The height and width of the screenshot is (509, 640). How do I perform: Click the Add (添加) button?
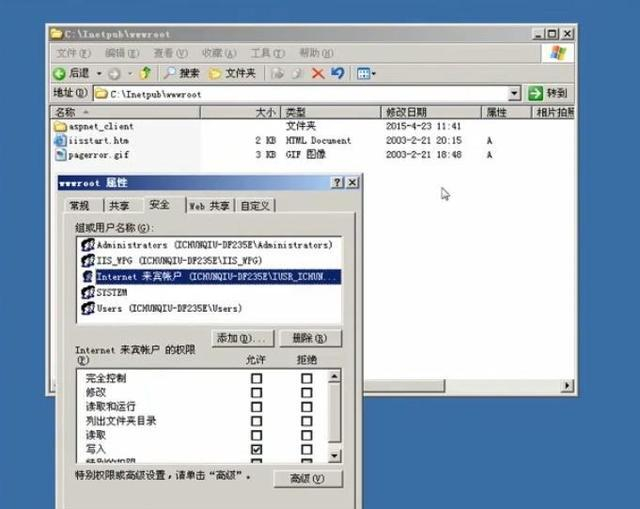tap(243, 338)
